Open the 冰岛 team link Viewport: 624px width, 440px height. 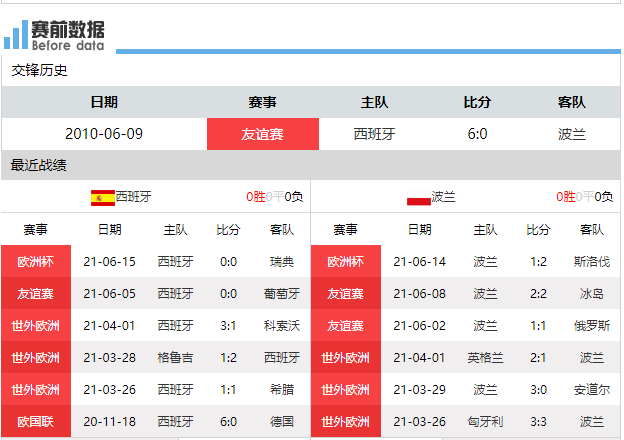592,294
